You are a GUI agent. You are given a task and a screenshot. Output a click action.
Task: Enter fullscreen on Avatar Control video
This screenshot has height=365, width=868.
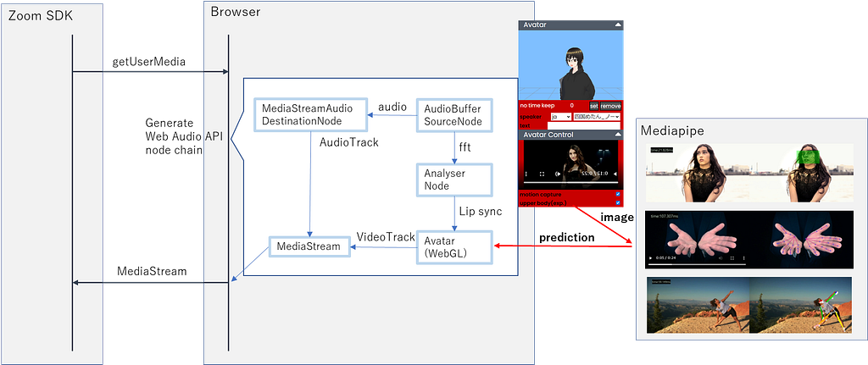542,174
